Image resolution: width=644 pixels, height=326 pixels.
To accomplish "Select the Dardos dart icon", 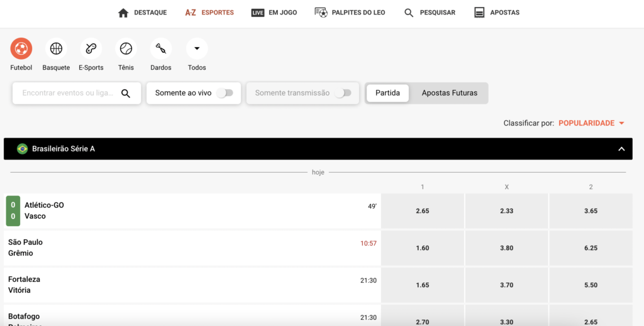I will coord(160,48).
